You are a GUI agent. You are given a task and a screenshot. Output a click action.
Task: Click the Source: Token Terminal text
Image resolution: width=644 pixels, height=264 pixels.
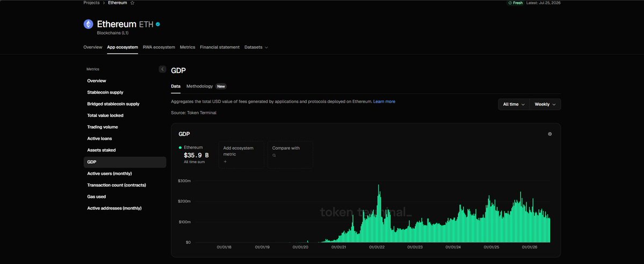193,113
